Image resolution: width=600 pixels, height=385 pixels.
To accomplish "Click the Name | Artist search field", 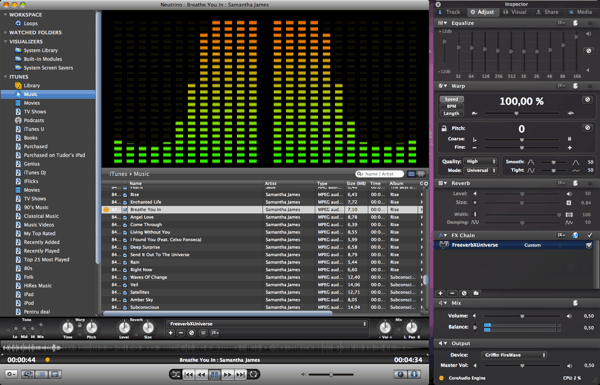I will [380, 174].
